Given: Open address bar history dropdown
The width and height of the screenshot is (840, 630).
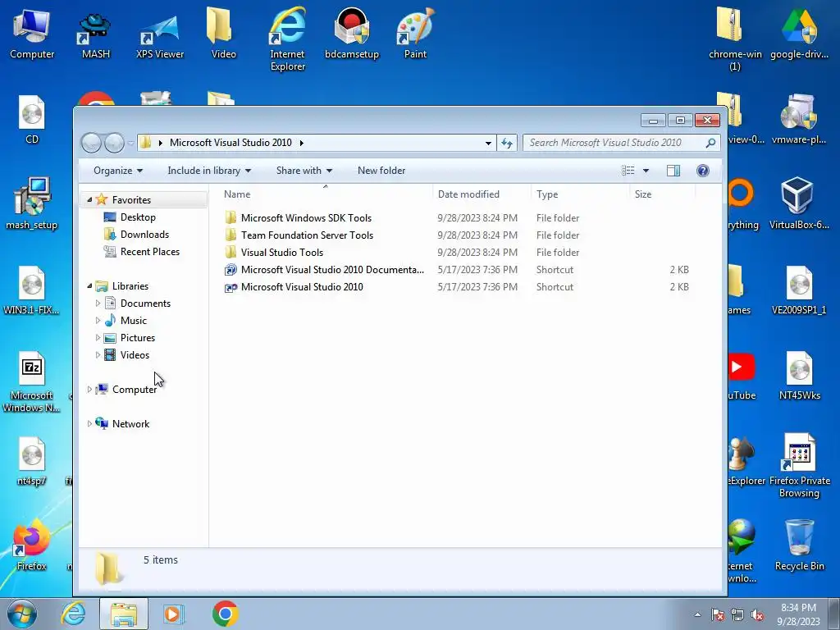Looking at the screenshot, I should click(488, 143).
